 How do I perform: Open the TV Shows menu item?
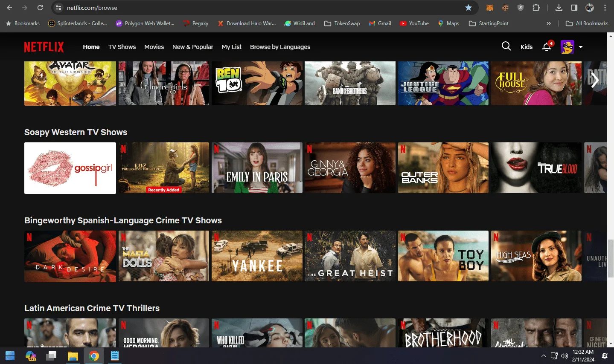click(x=122, y=47)
